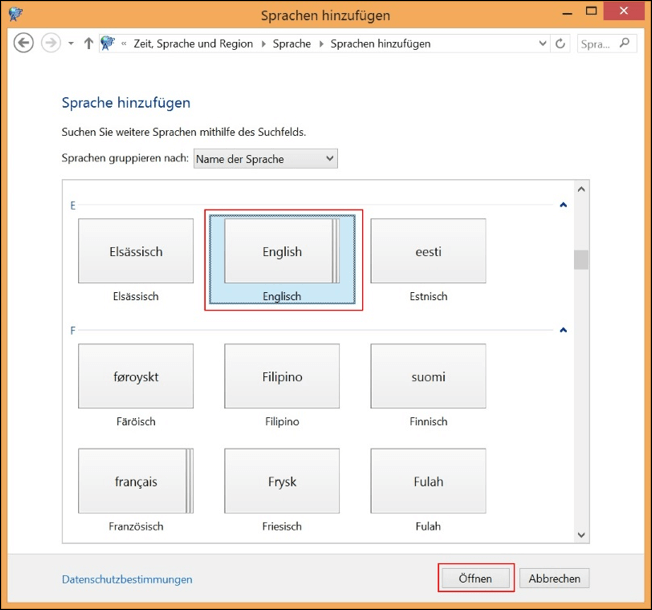This screenshot has width=652, height=610.
Task: Focus the search box in the toolbar
Action: coord(607,43)
